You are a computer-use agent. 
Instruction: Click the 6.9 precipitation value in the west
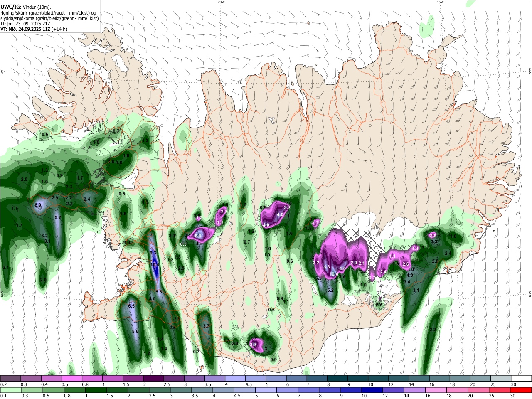[38, 205]
